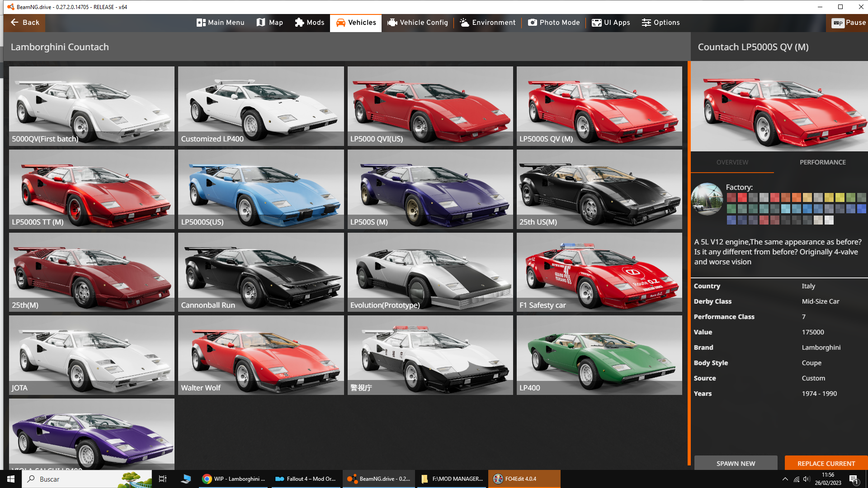868x488 pixels.
Task: Open Vehicle Config
Action: tap(418, 23)
